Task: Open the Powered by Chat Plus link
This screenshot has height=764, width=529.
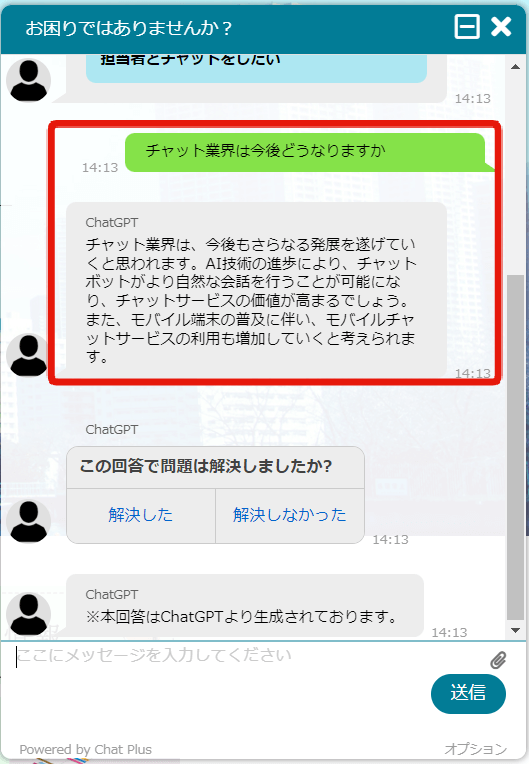Action: pyautogui.click(x=86, y=749)
